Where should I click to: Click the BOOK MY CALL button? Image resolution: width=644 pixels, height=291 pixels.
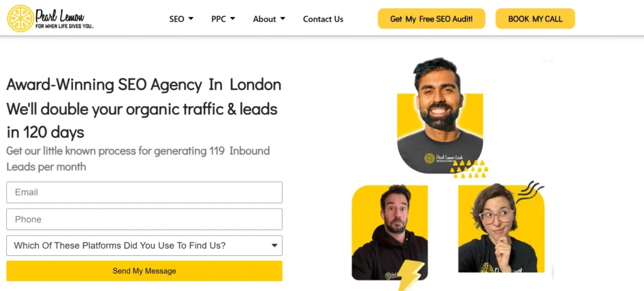click(535, 18)
